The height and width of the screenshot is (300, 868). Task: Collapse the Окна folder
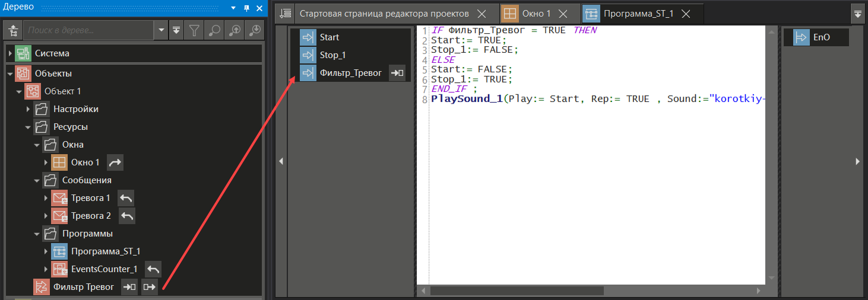click(37, 145)
